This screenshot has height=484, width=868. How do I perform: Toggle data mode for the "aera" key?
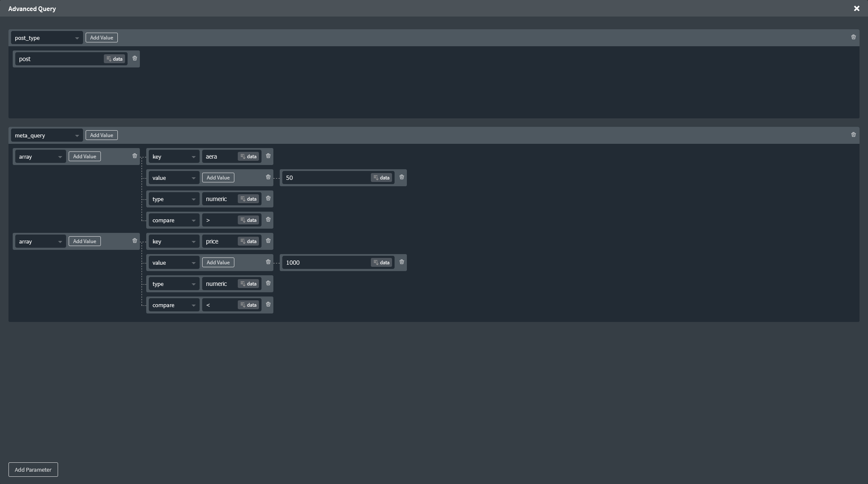point(248,156)
